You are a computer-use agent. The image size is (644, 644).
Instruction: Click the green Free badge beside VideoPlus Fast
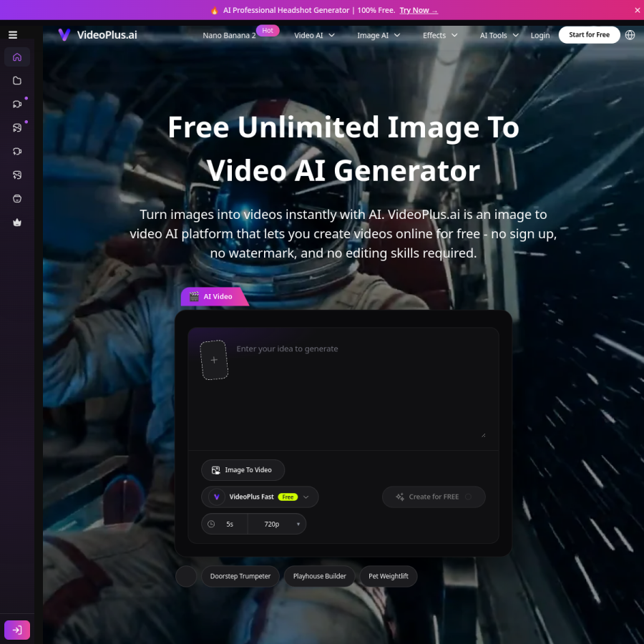288,497
